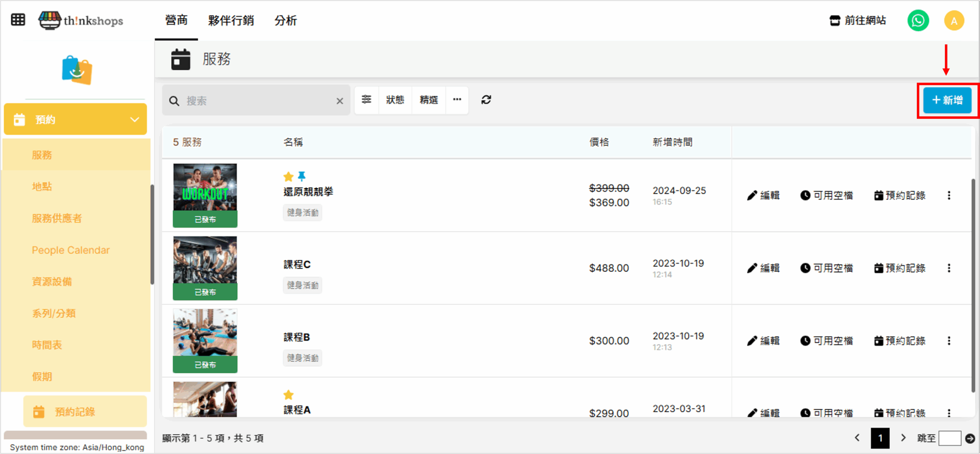Click the 新增 button
Image resolution: width=980 pixels, height=454 pixels.
coord(947,100)
